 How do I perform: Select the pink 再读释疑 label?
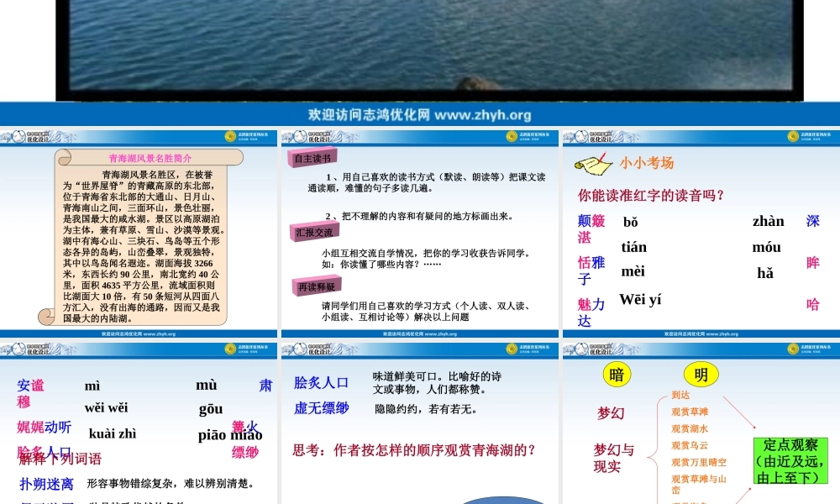(317, 286)
